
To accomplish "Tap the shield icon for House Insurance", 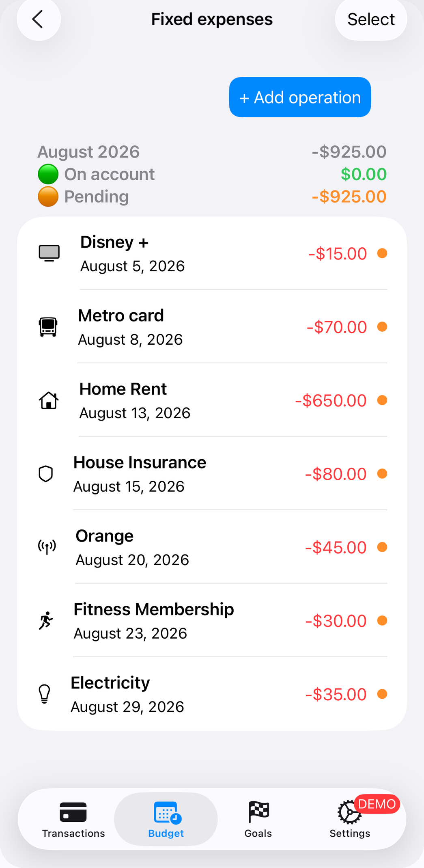I will click(46, 474).
